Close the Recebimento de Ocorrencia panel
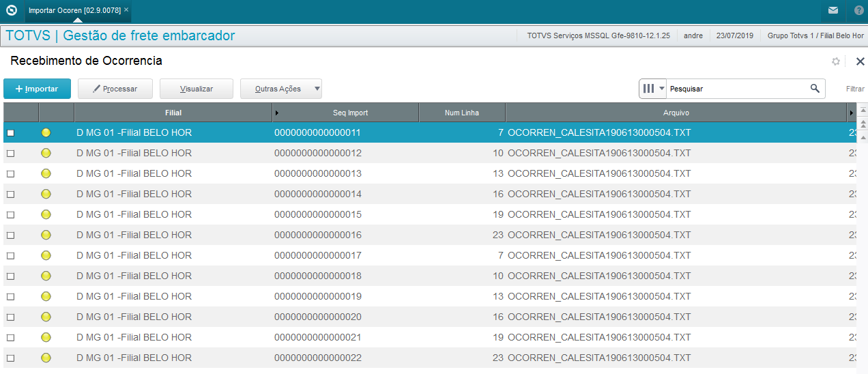868x374 pixels. 860,61
